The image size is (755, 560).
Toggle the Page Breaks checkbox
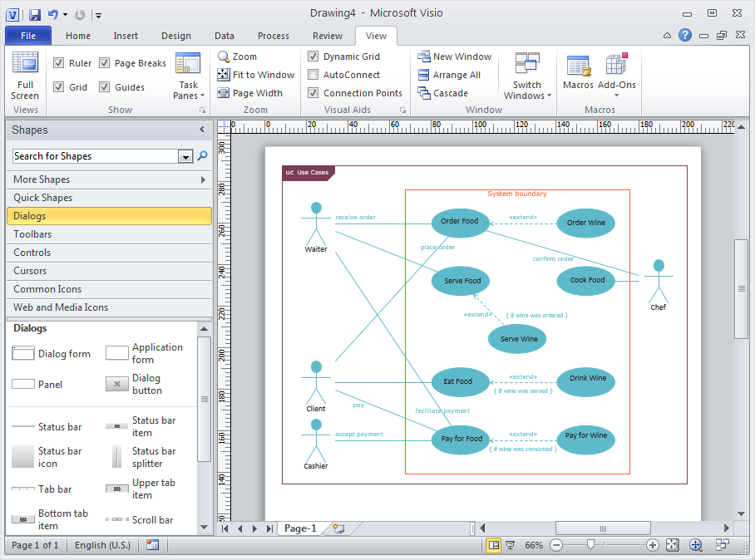coord(105,63)
